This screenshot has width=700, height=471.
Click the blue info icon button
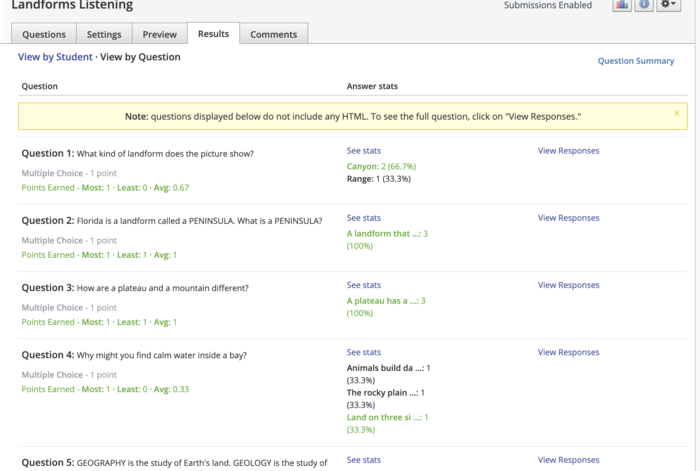click(x=645, y=5)
